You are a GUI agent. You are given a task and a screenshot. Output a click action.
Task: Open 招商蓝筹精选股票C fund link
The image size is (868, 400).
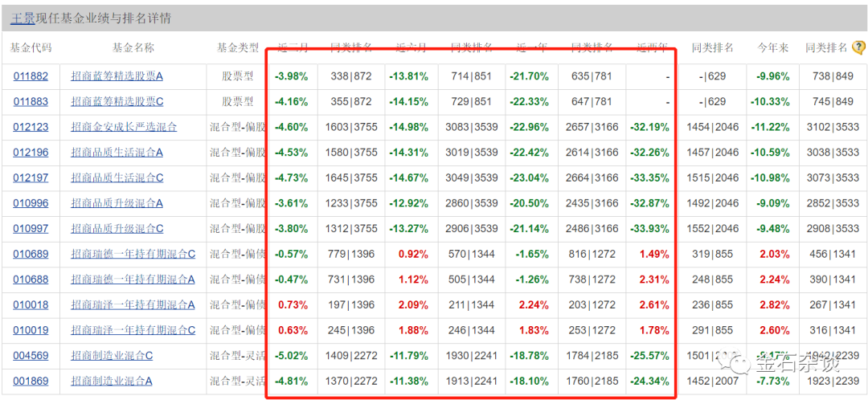click(x=117, y=102)
